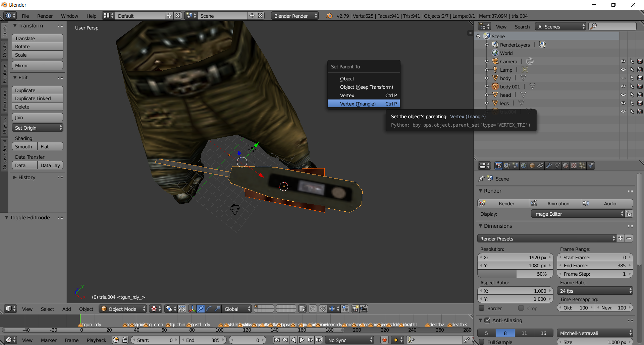
Task: Open the Render Layers properties tab
Action: click(507, 165)
